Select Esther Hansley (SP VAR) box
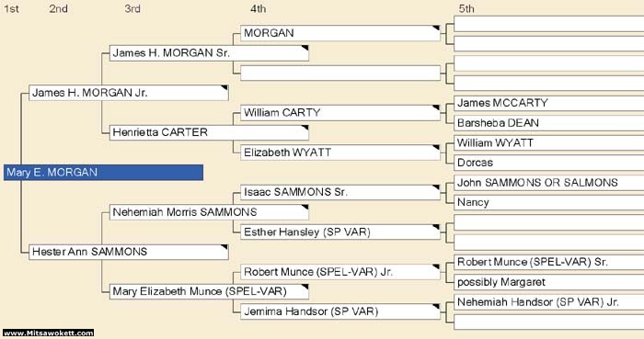 click(340, 232)
